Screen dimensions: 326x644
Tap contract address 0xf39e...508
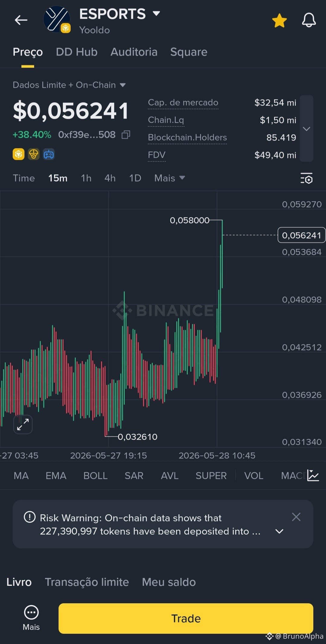[87, 135]
